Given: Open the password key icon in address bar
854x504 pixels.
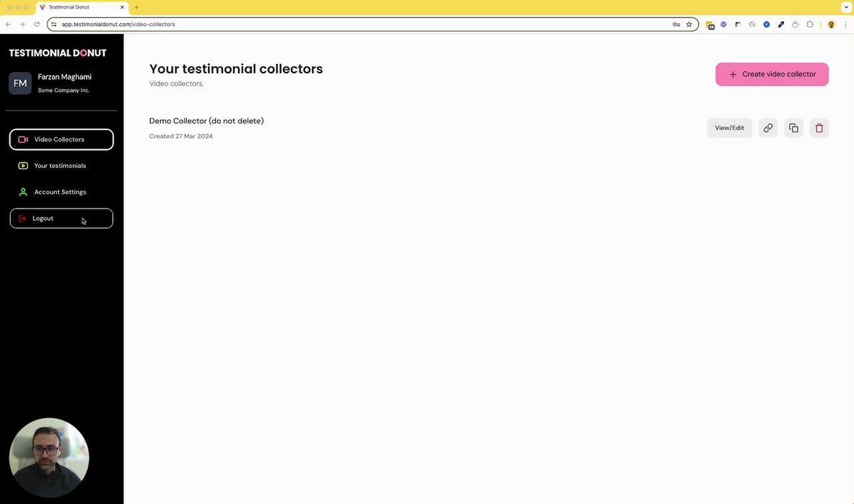Looking at the screenshot, I should [x=676, y=25].
